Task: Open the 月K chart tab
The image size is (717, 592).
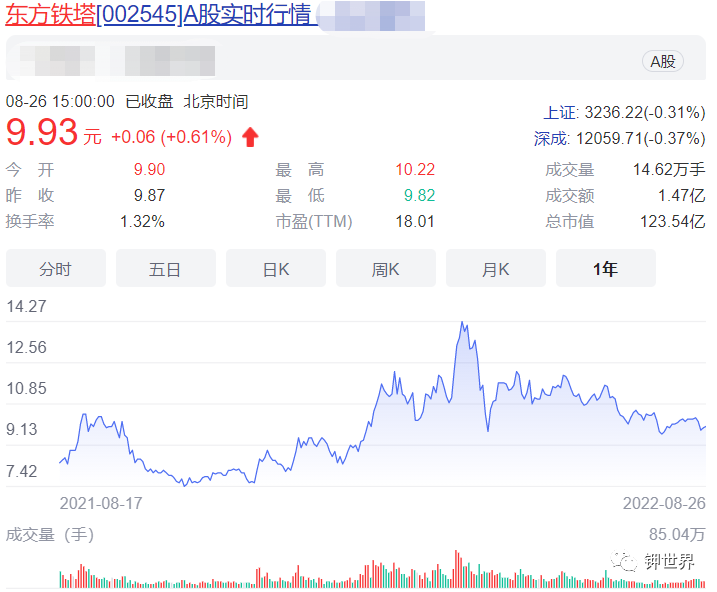Action: coord(496,268)
